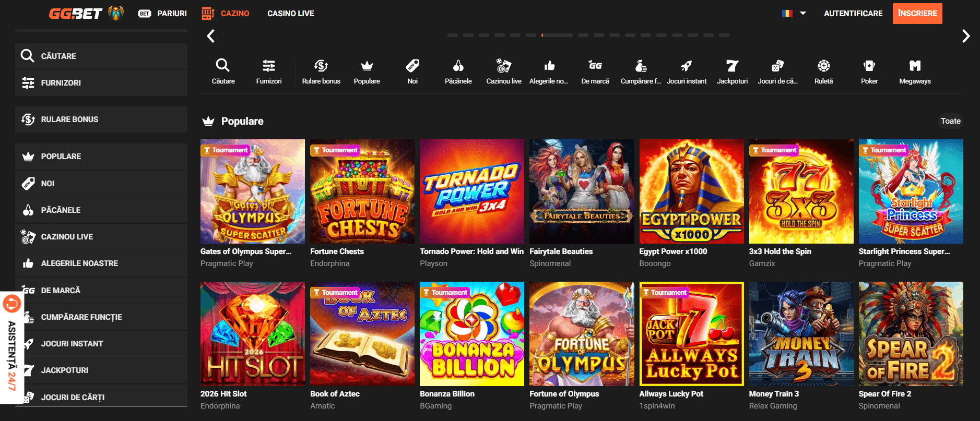Click the 1spin4win provider text
This screenshot has height=421, width=980.
point(657,406)
